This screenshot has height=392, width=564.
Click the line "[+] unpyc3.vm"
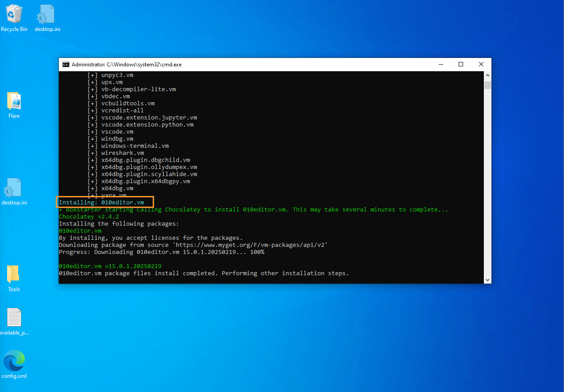110,75
